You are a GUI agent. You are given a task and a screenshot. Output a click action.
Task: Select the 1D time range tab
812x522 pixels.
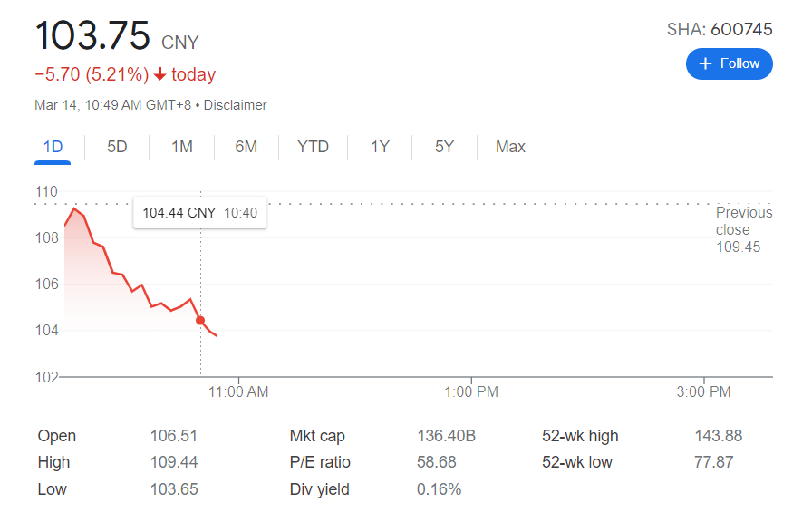point(53,147)
